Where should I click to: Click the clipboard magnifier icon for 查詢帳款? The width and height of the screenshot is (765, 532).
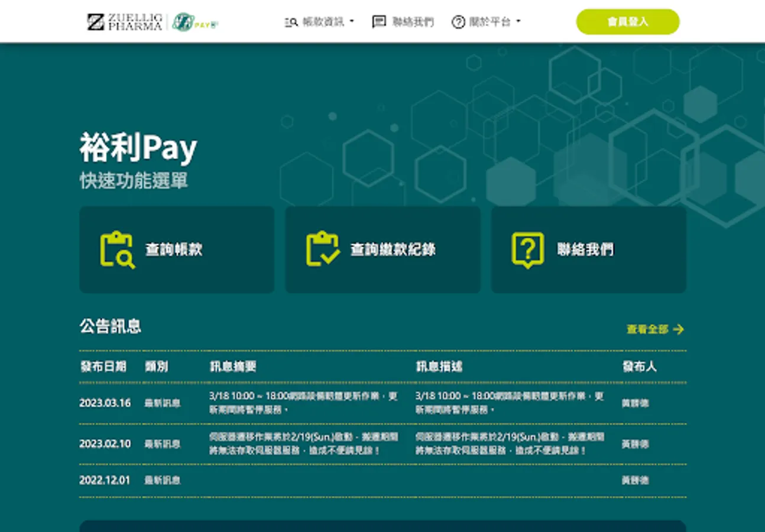tap(117, 249)
